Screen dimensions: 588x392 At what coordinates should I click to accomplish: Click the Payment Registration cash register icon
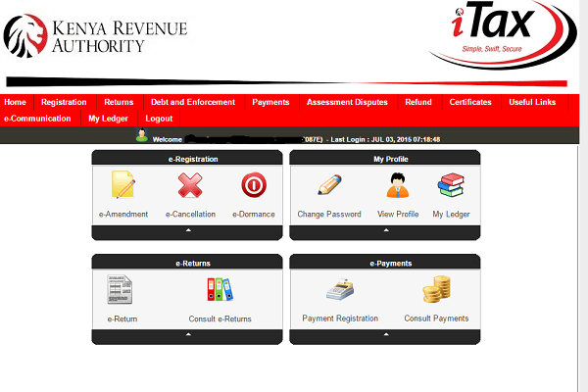click(x=340, y=289)
